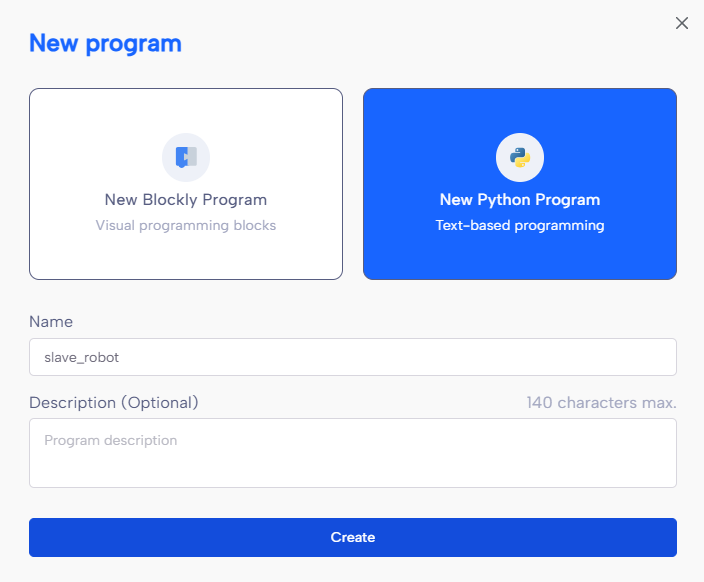Focus the Description text area
This screenshot has height=582, width=704.
click(353, 453)
